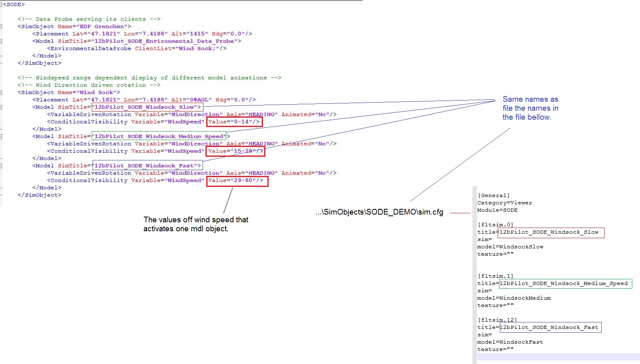The width and height of the screenshot is (640, 364).
Task: Click the "Wind Direction driven rotation" comment
Action: (x=89, y=85)
